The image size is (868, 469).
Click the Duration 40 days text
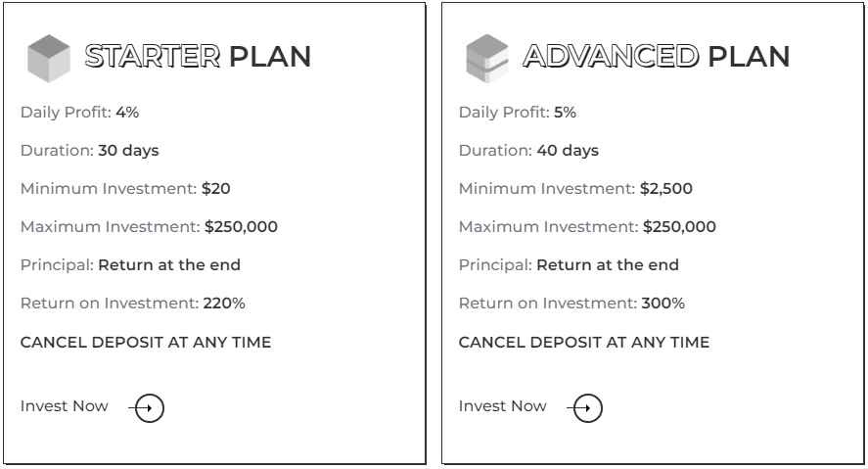[x=528, y=151]
